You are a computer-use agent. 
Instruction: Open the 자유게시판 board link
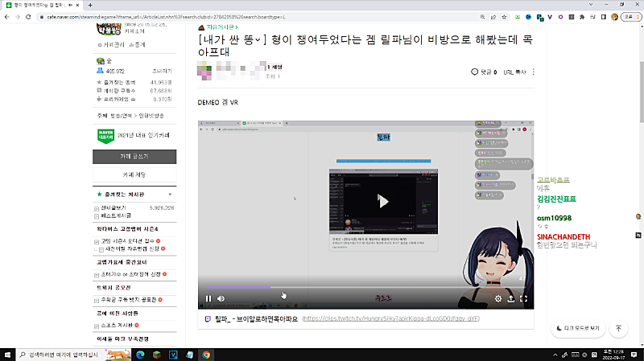click(x=222, y=27)
